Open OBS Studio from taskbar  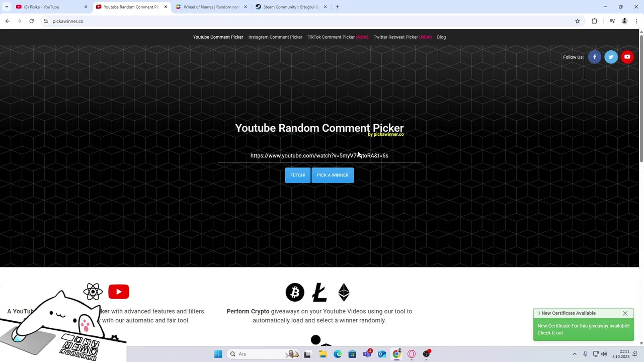point(427,354)
